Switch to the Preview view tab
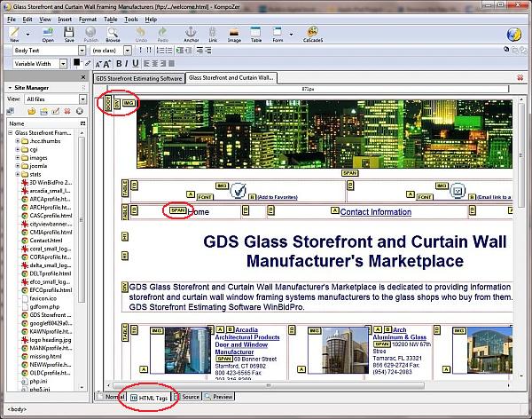Viewport: 532px width, 419px height. pos(218,397)
